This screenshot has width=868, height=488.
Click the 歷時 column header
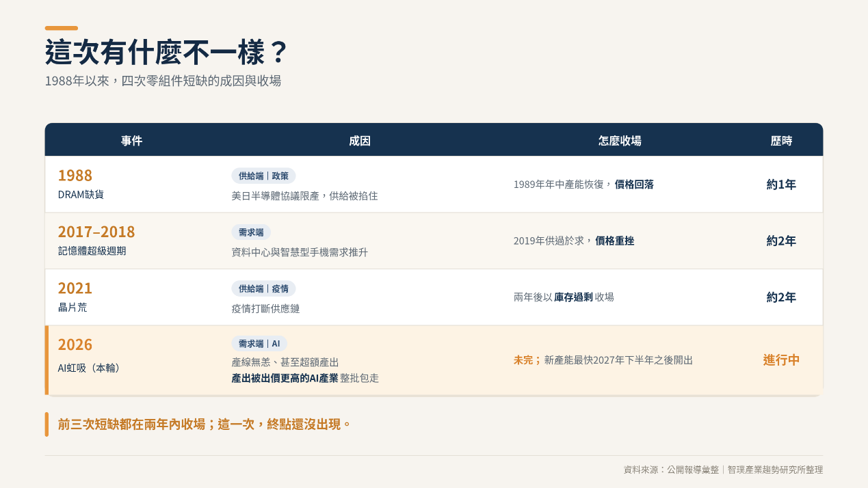point(781,141)
